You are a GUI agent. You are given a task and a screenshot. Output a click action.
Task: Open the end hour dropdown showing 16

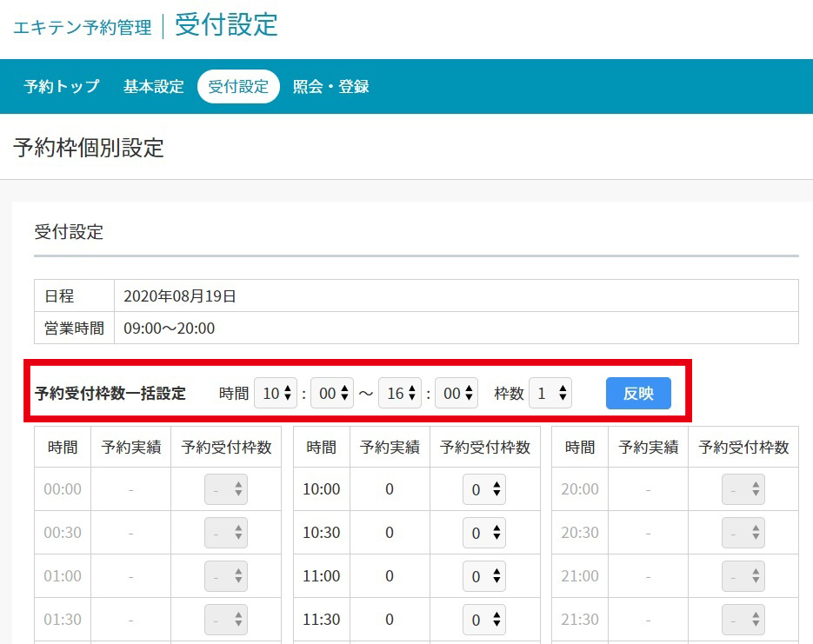point(399,393)
